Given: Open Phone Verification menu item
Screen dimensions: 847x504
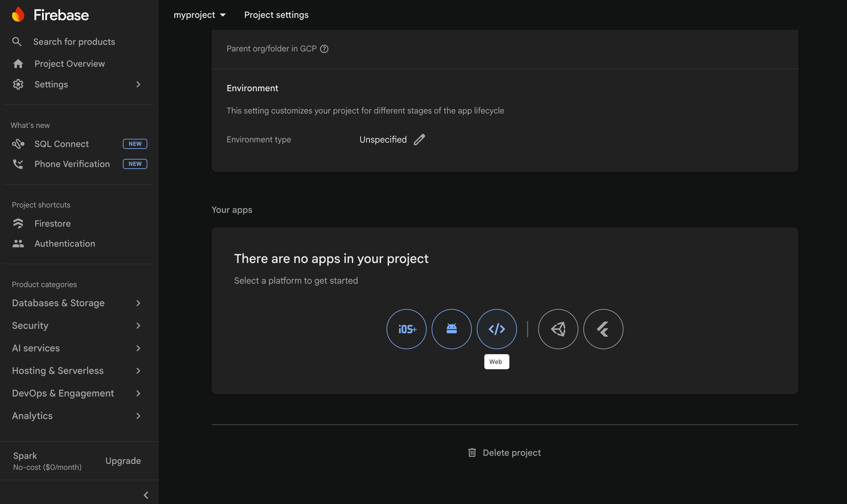Looking at the screenshot, I should coord(72,164).
